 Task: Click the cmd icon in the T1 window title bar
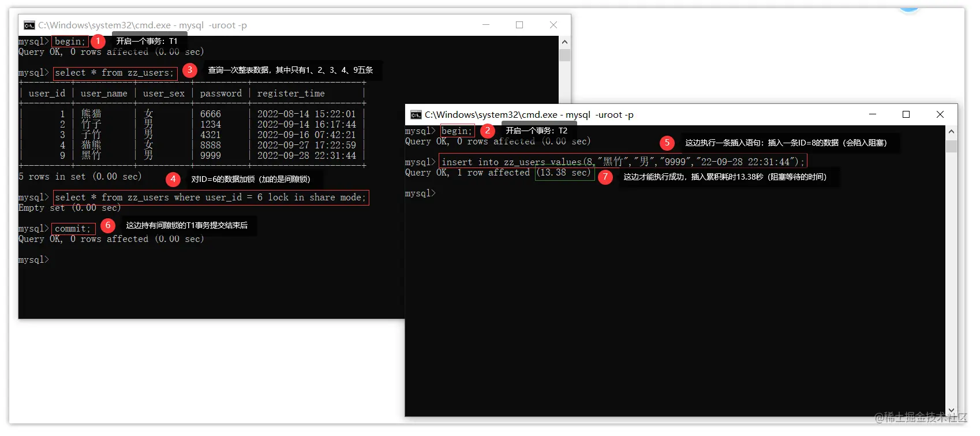(29, 25)
